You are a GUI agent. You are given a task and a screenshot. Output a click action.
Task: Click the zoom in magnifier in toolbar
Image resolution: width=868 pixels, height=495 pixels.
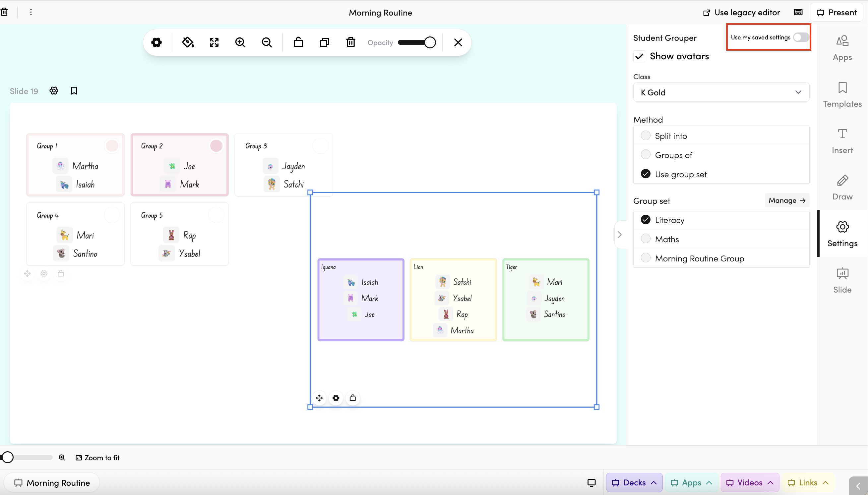(240, 42)
